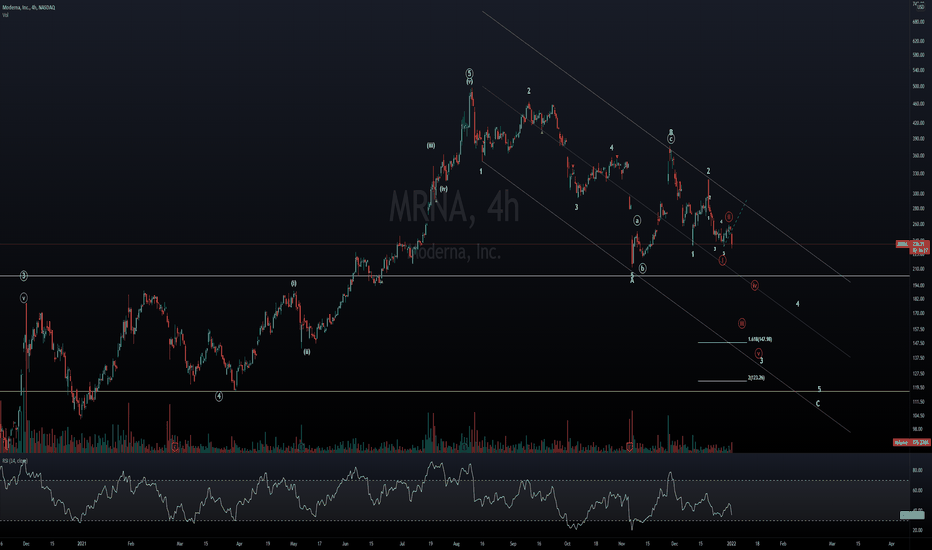This screenshot has width=932, height=550.
Task: Click the 2022 label on the time axis
Action: point(732,543)
